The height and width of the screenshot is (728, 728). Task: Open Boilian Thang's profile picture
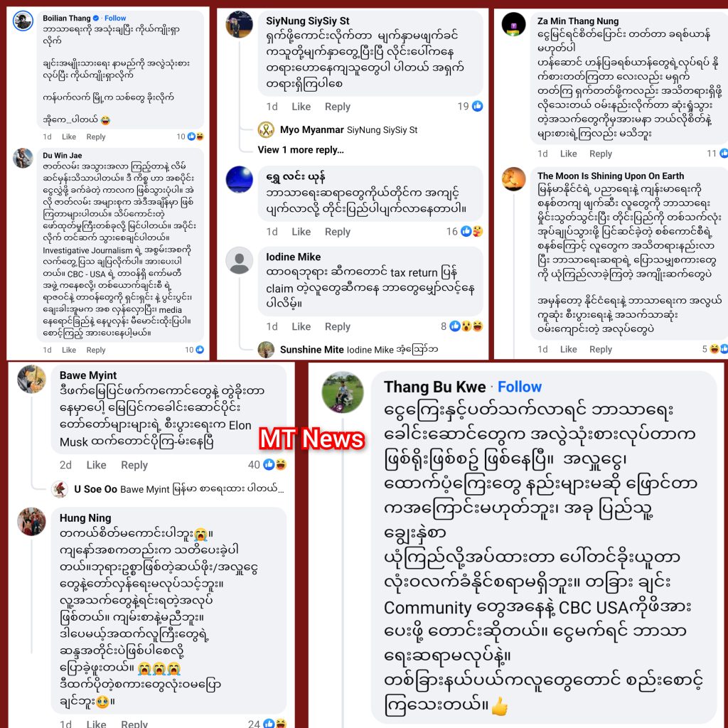(x=23, y=21)
